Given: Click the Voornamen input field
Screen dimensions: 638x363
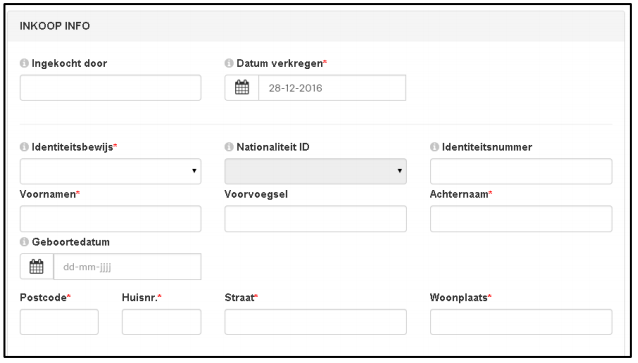Looking at the screenshot, I should (x=111, y=219).
